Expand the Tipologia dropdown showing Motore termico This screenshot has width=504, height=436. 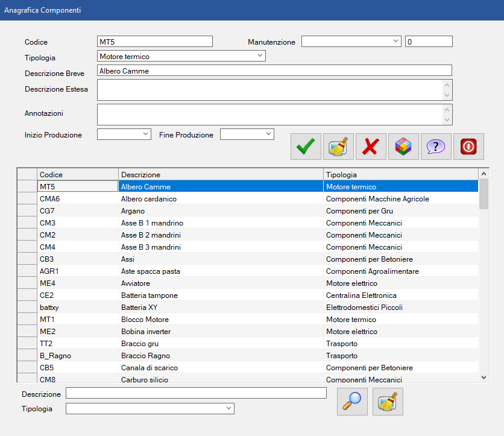[x=260, y=56]
